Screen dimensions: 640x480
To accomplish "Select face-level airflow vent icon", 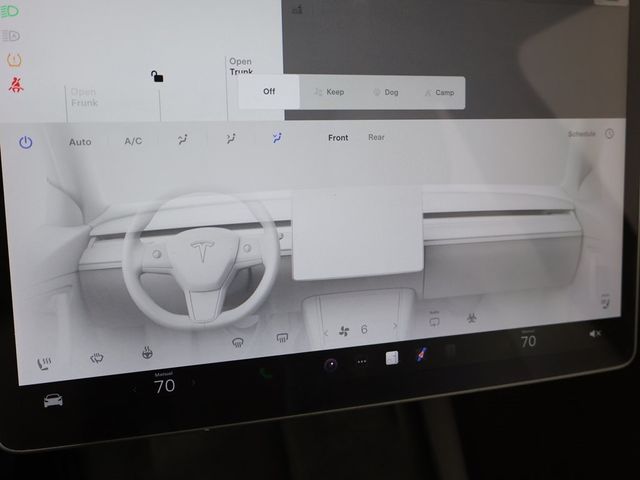I will [182, 140].
